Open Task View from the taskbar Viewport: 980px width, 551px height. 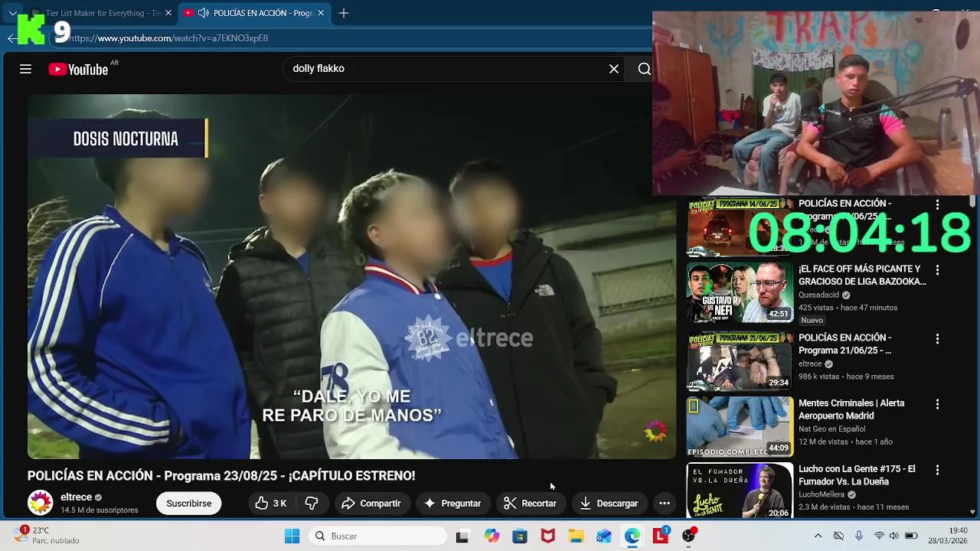click(462, 536)
